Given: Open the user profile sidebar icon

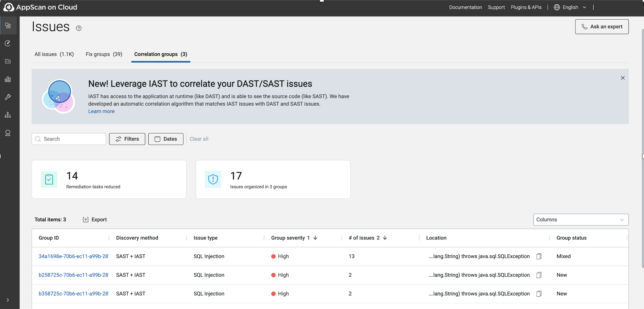Looking at the screenshot, I should (8, 133).
